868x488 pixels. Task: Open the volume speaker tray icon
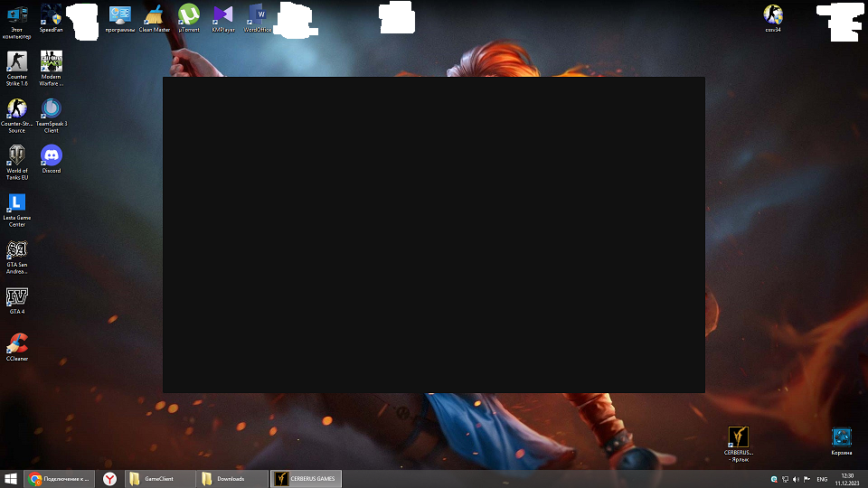(796, 479)
